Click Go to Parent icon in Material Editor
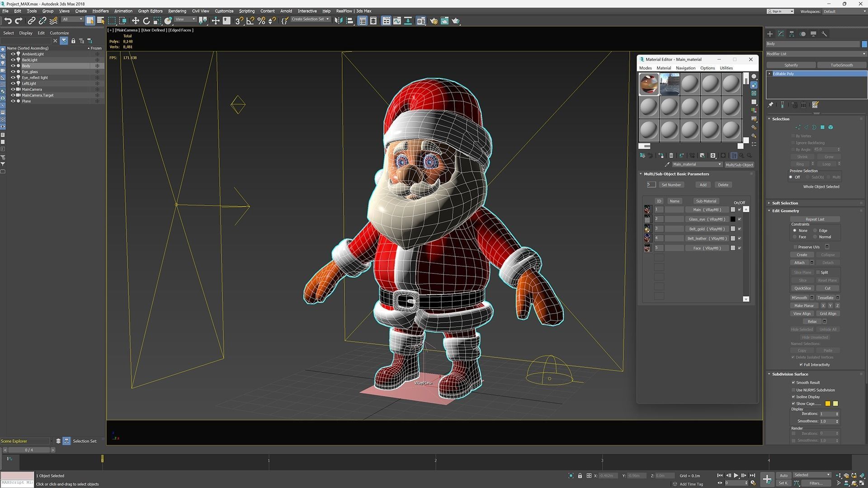This screenshot has height=488, width=868. pos(741,155)
